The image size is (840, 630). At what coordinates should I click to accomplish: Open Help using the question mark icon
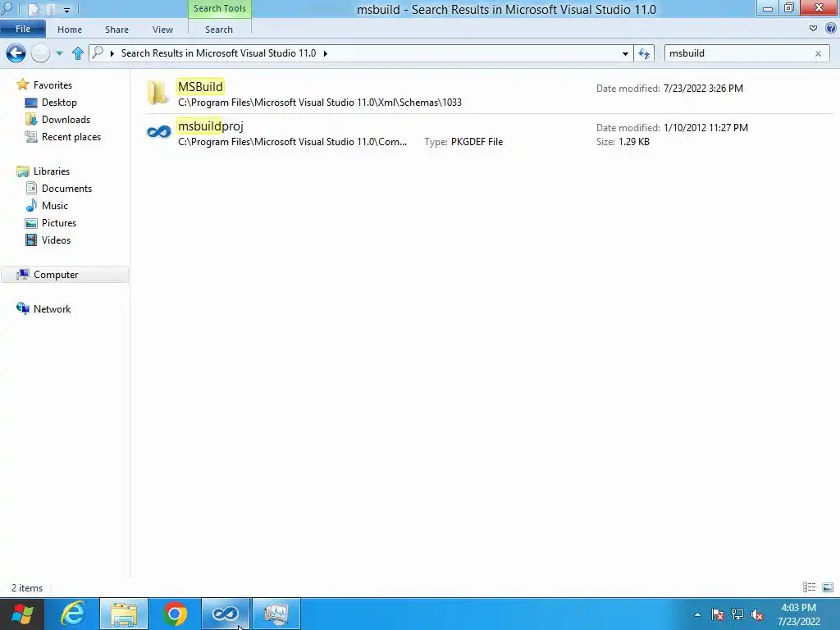coord(832,29)
